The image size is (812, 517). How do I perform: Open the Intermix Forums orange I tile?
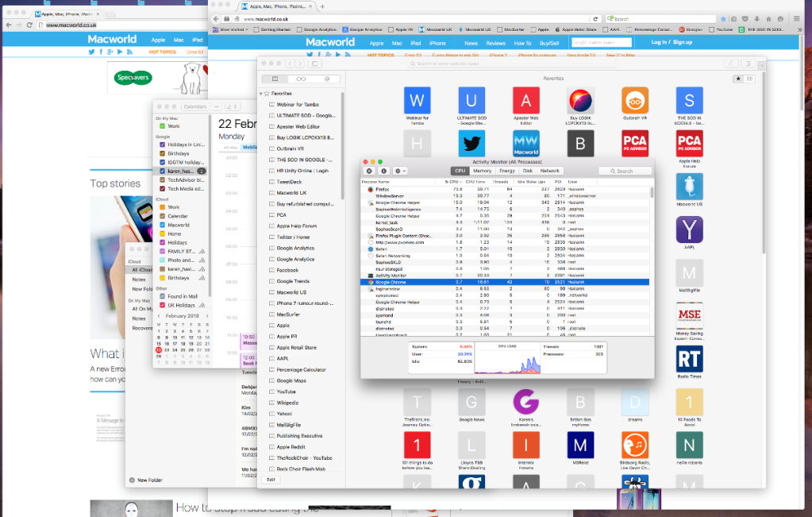[526, 445]
